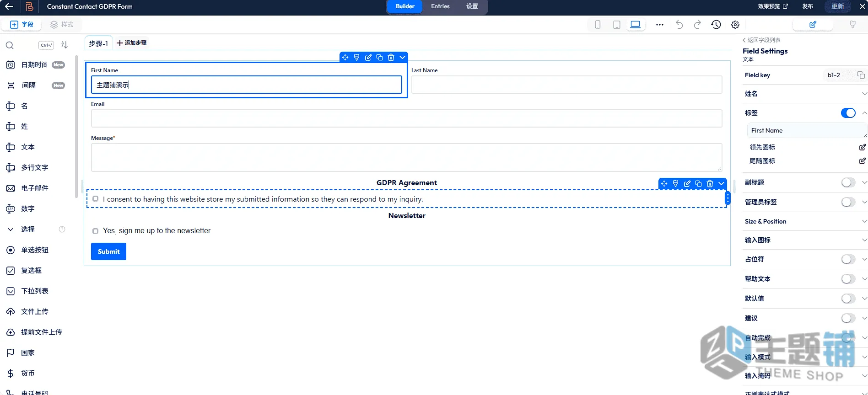
Task: Enable the 副标题 subtitle switch
Action: pos(848,182)
